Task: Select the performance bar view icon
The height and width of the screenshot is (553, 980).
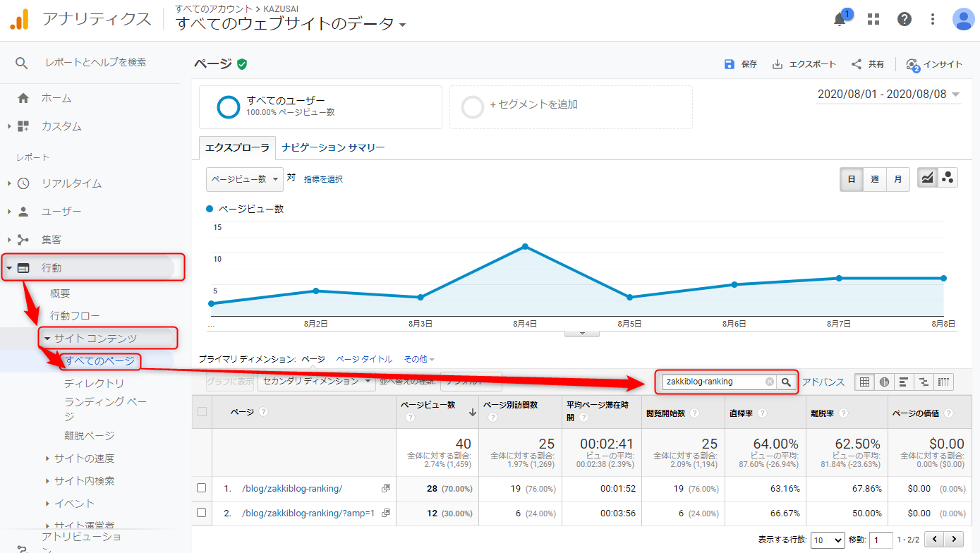Action: [x=904, y=382]
